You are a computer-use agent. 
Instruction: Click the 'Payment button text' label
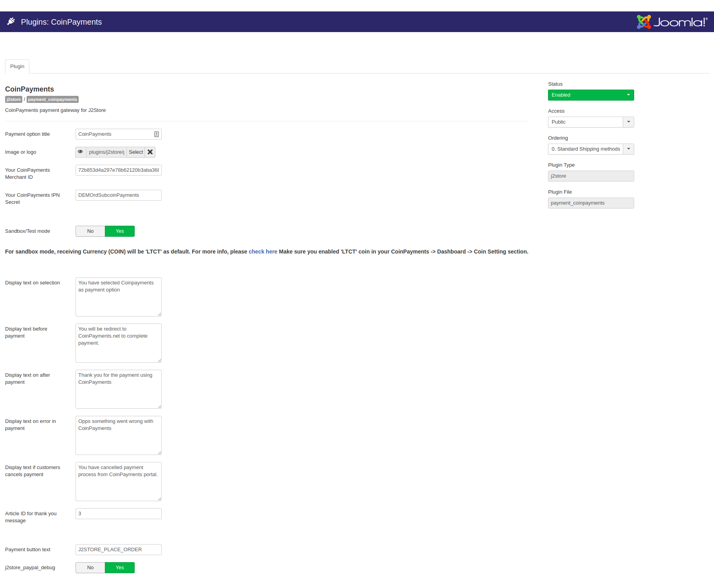click(x=27, y=550)
